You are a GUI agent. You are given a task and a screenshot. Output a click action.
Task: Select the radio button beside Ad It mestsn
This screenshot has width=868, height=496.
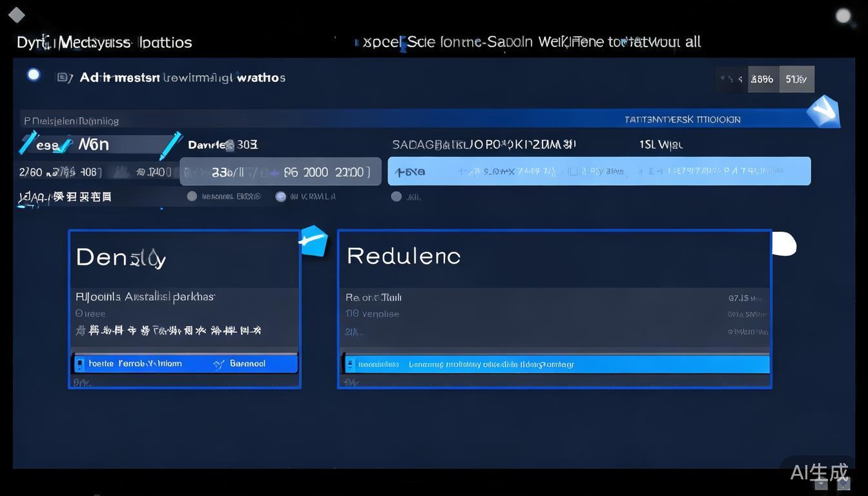(x=34, y=76)
